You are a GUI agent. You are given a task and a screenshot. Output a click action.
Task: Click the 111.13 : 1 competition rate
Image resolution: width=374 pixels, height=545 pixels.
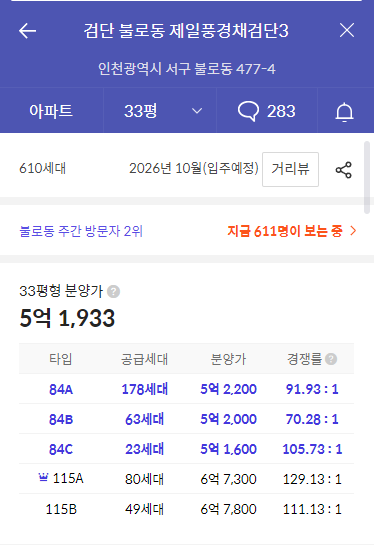click(x=312, y=509)
